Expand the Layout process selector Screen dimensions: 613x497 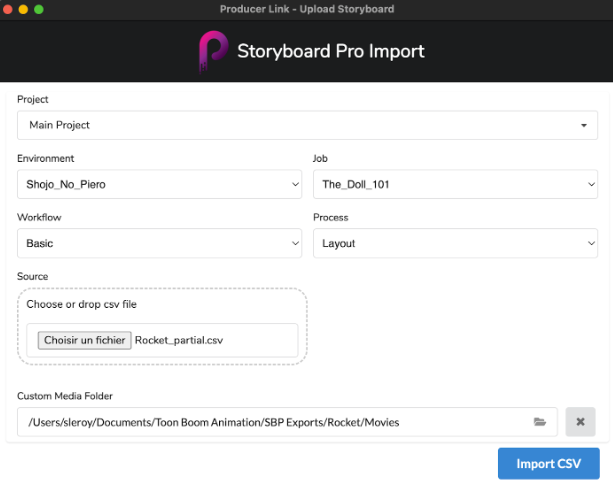[x=455, y=243]
